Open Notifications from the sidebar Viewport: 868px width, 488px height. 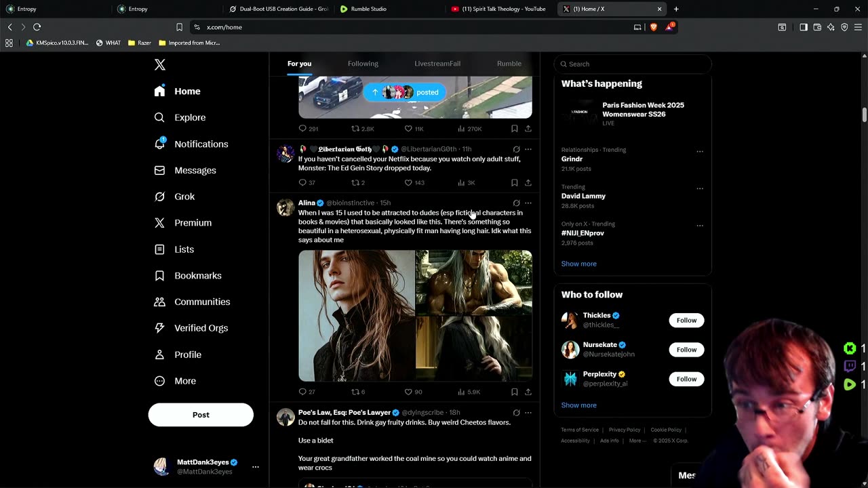point(191,144)
